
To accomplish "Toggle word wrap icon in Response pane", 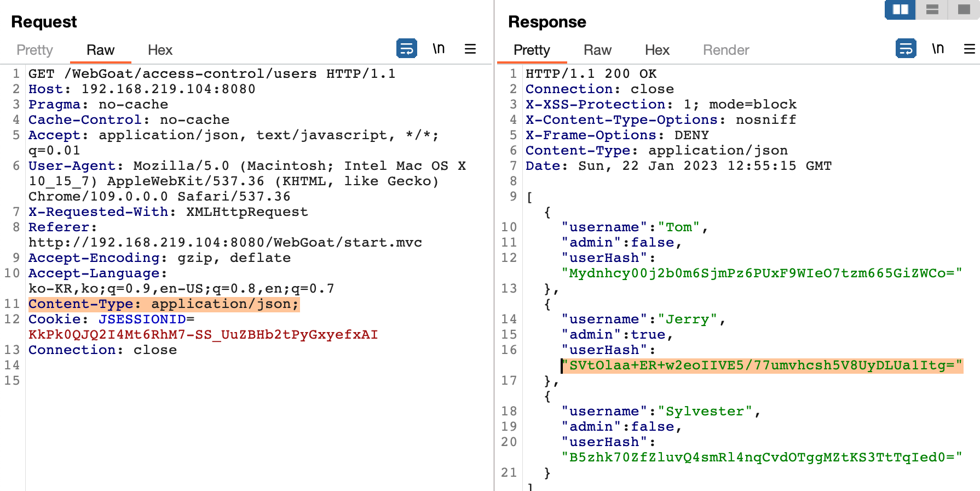I will [906, 48].
